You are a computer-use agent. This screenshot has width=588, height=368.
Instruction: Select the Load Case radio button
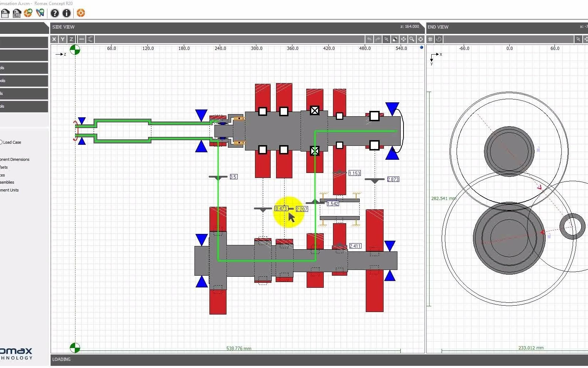[x=1, y=142]
